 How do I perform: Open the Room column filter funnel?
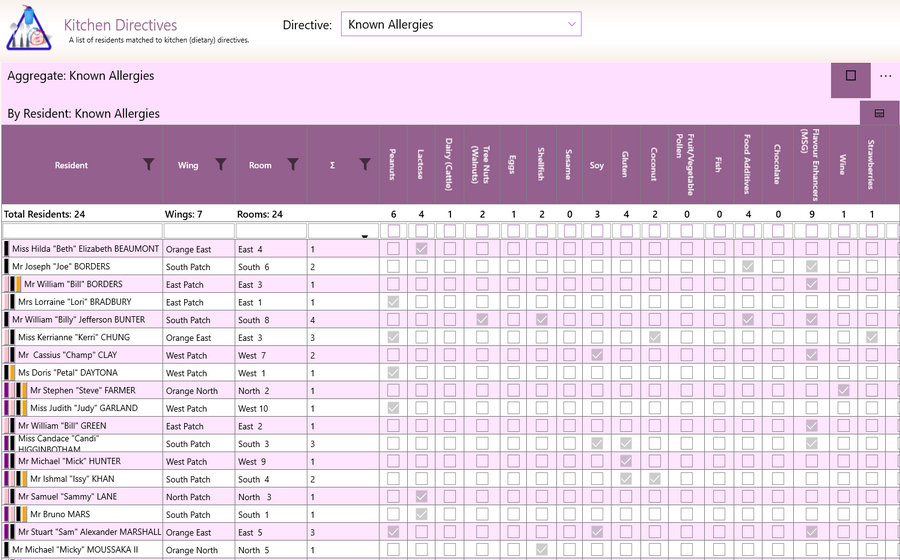tap(293, 165)
